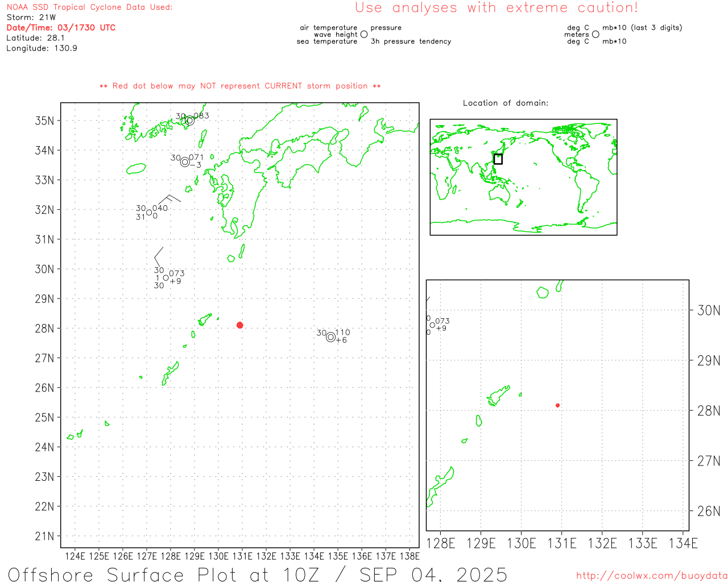Click the '21N' latitude label on the main map
This screenshot has width=728, height=582.
(x=45, y=536)
